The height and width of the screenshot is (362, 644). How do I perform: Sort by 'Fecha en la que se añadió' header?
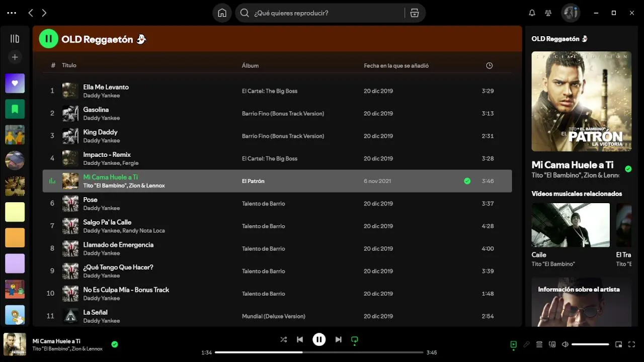(x=396, y=65)
